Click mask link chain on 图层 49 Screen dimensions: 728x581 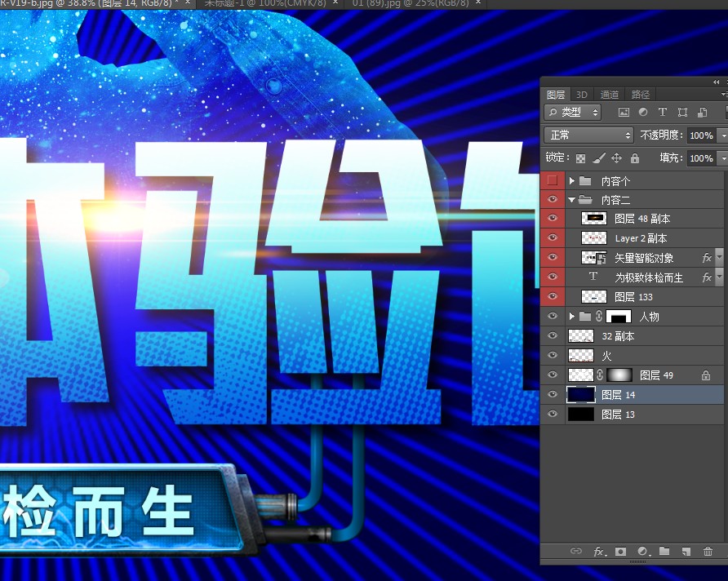pos(600,375)
